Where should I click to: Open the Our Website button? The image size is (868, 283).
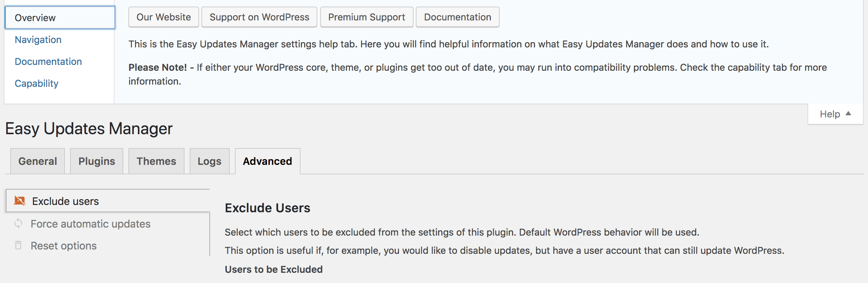[163, 17]
